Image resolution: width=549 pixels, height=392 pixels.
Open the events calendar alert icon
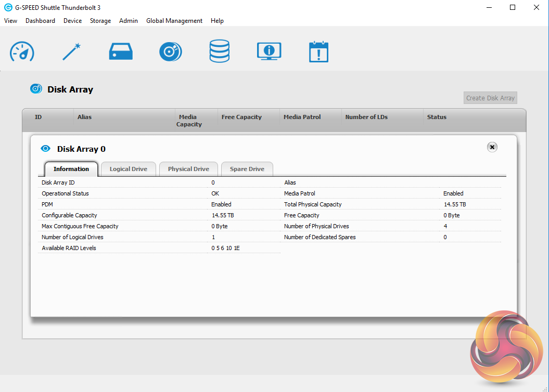(318, 51)
